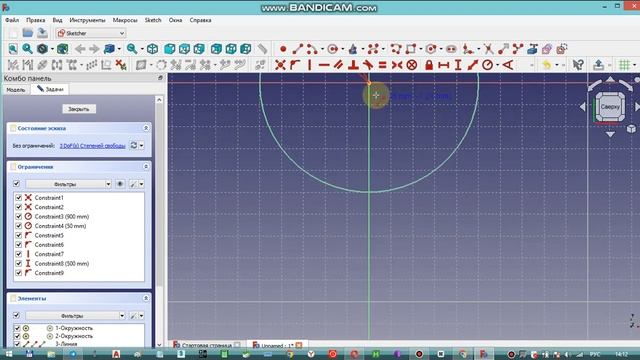Uncheck the Constraint2 checkbox

pos(18,207)
